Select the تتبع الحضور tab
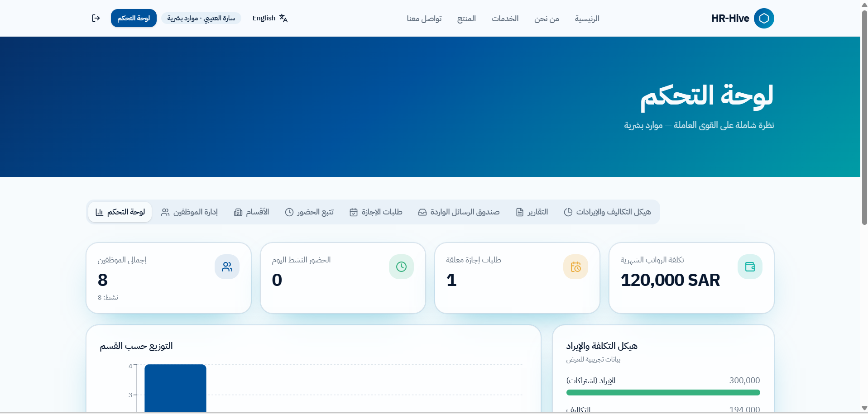Viewport: 868px width, 414px height. tap(309, 212)
